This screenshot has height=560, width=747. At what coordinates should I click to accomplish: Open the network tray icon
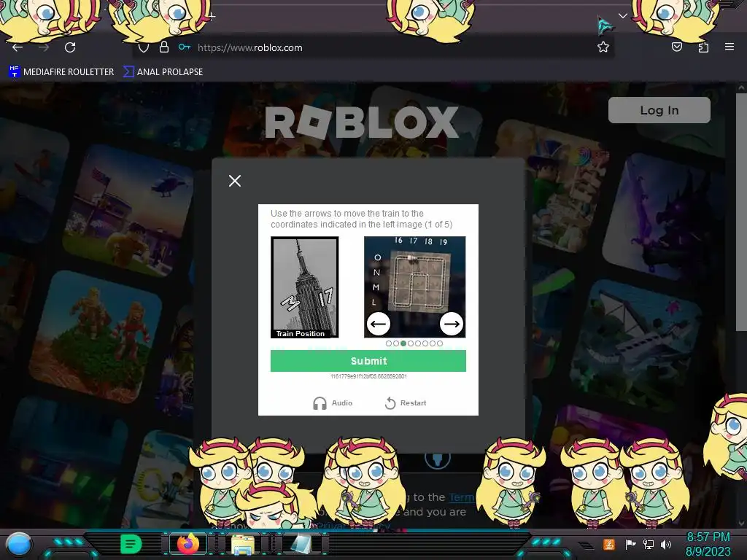649,544
